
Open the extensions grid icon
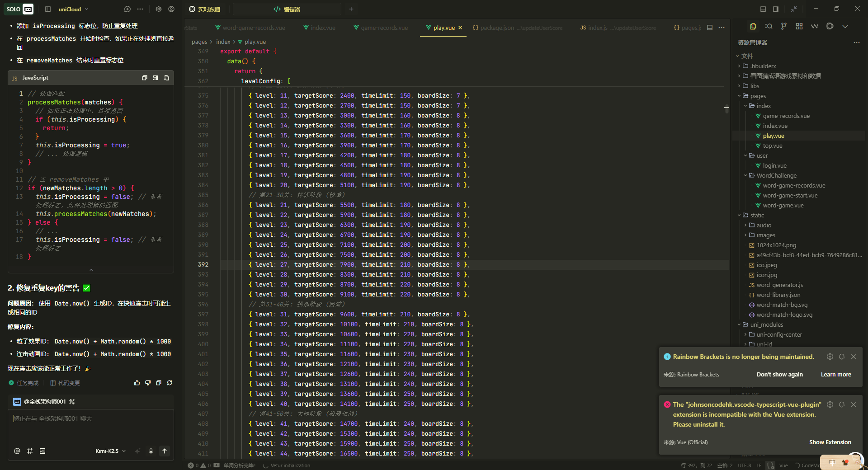(x=799, y=26)
